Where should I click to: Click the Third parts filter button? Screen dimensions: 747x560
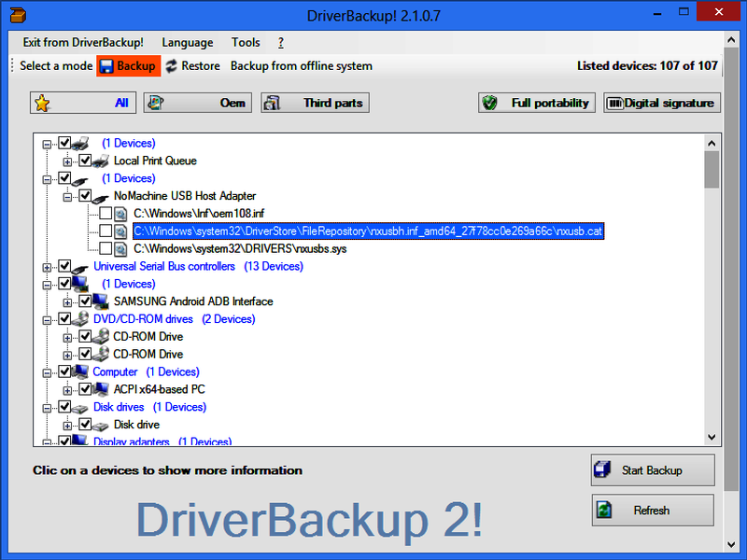click(x=315, y=103)
